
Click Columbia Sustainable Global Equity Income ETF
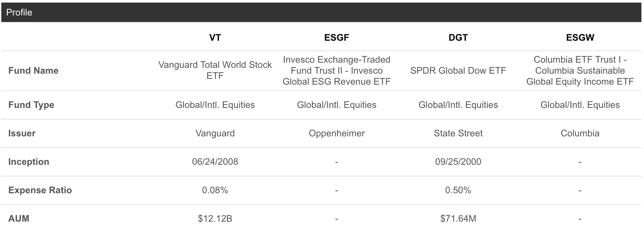[x=580, y=70]
